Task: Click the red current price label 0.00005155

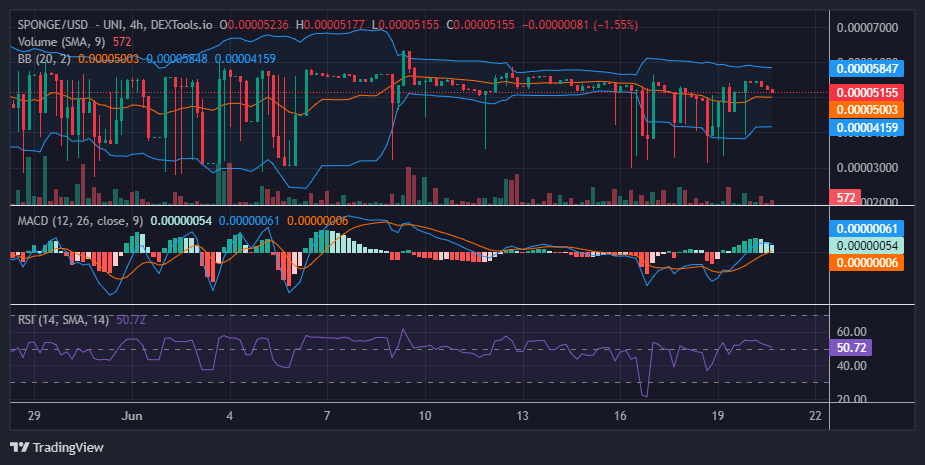Action: (866, 93)
